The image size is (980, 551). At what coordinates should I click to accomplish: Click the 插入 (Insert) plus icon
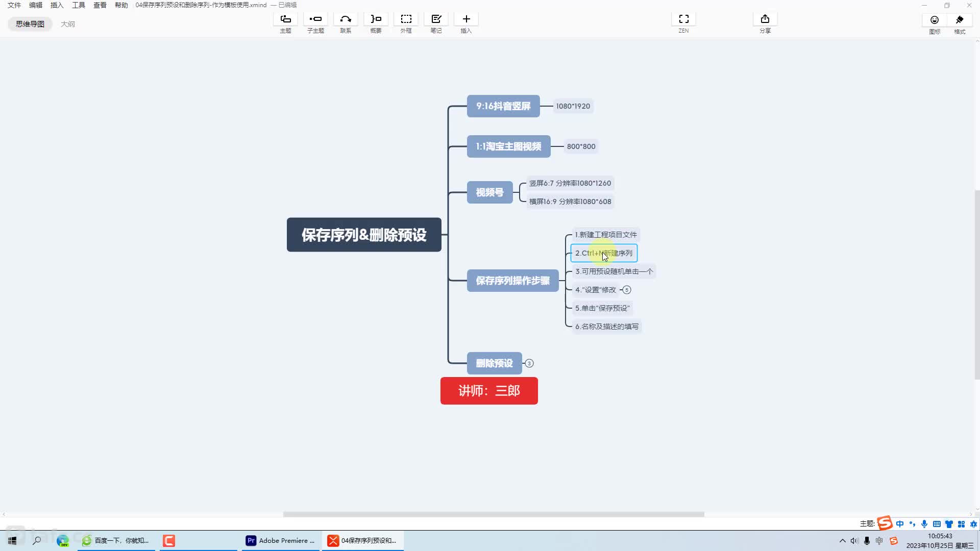[466, 19]
